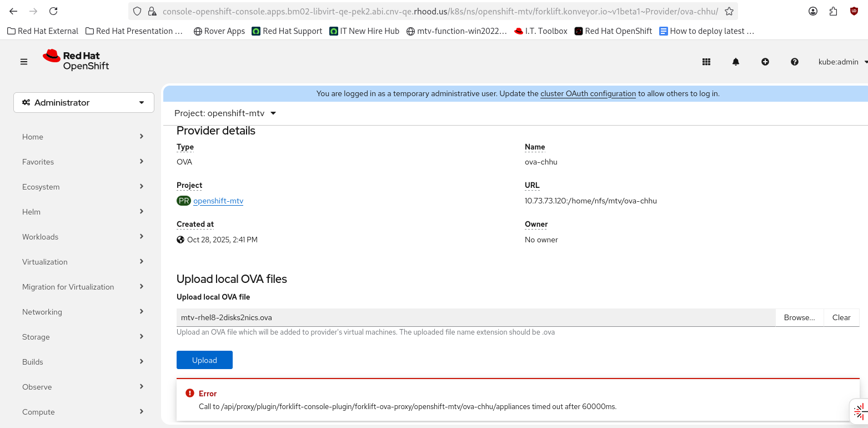The height and width of the screenshot is (428, 868).
Task: Open the kube:admin user menu
Action: [843, 62]
